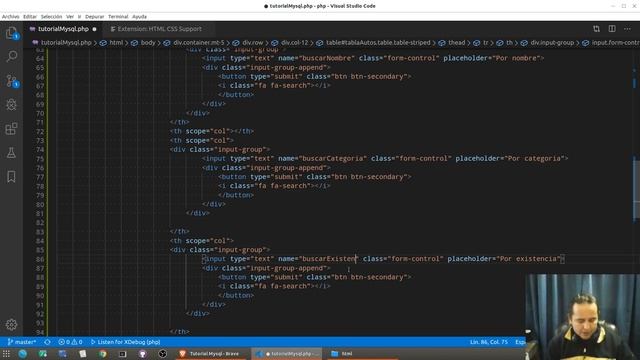Open the Extensions view
Screen dimensions: 640x360
click(11, 129)
